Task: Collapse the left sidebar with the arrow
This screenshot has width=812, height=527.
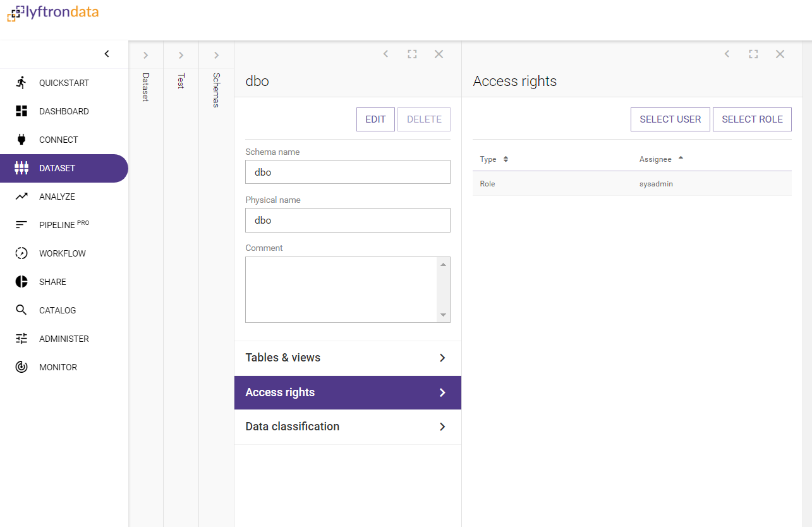Action: point(107,54)
